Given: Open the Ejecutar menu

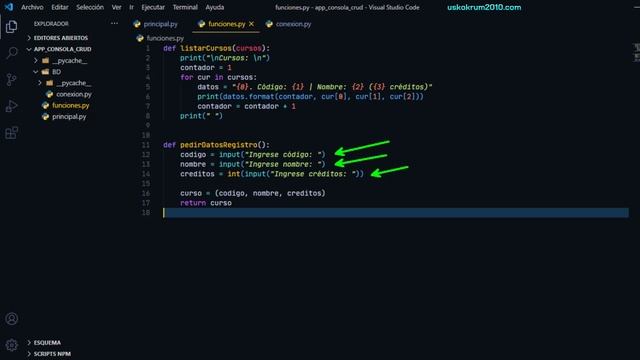Looking at the screenshot, I should click(x=153, y=7).
